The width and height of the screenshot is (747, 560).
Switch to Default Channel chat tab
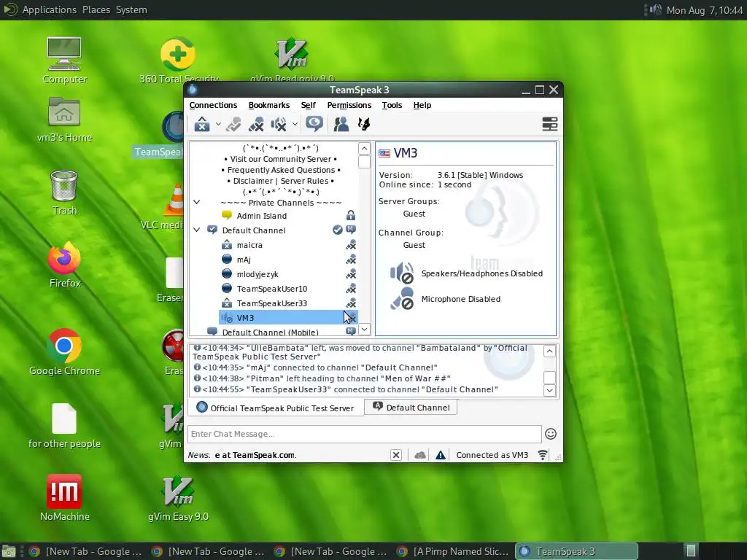click(x=411, y=407)
